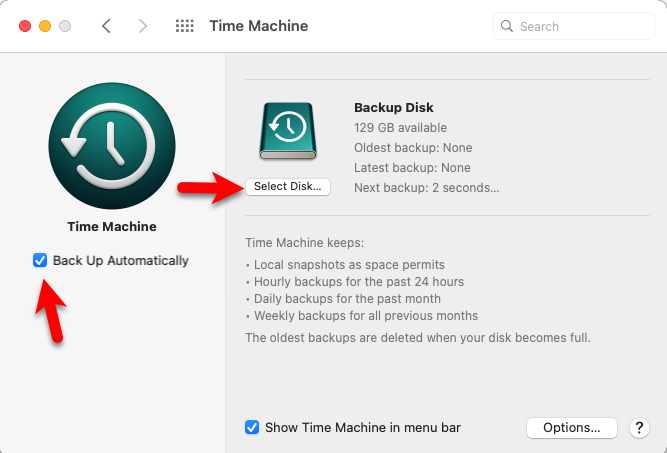Viewport: 667px width, 453px height.
Task: Click the 129 GB available text
Action: point(400,128)
